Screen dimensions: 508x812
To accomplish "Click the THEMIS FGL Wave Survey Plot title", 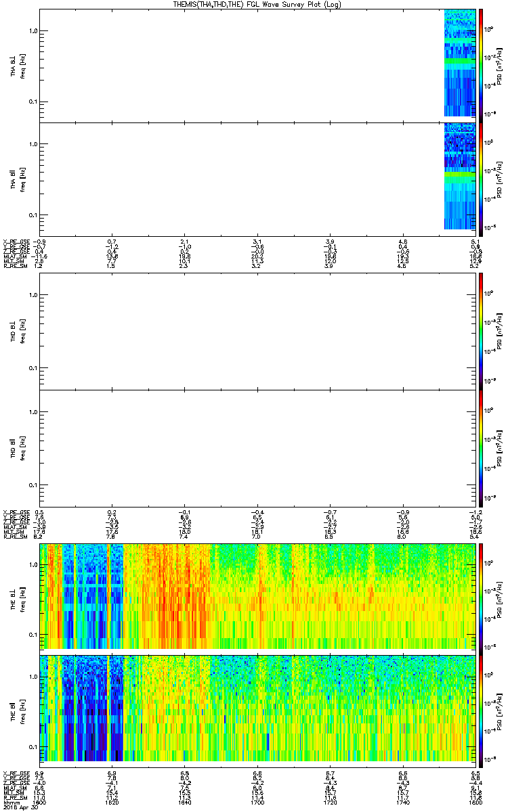I will (x=257, y=5).
